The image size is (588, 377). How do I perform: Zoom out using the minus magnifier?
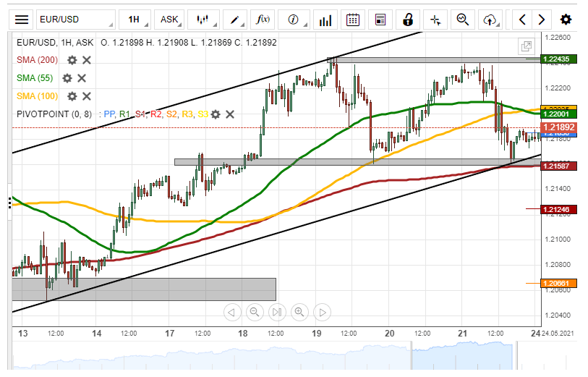[x=255, y=312]
